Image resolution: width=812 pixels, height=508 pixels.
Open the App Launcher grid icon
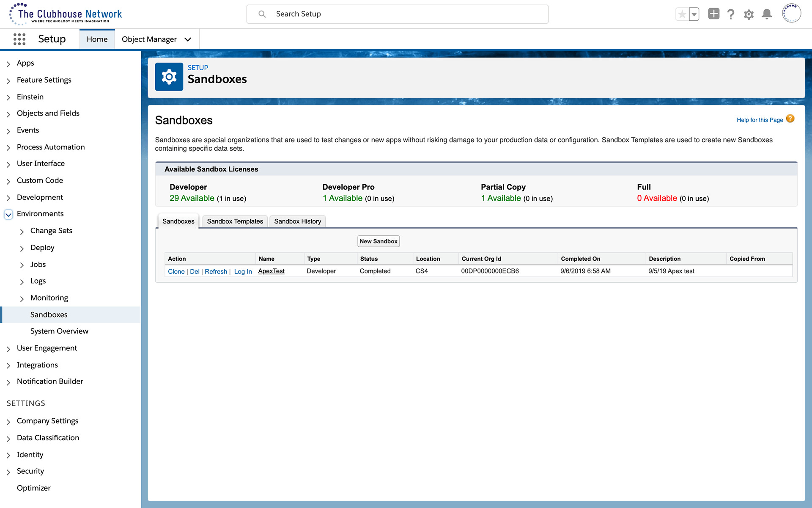point(19,39)
